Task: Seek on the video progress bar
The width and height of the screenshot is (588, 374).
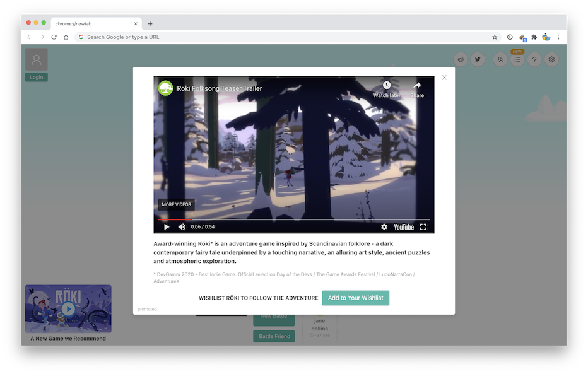Action: (x=293, y=219)
